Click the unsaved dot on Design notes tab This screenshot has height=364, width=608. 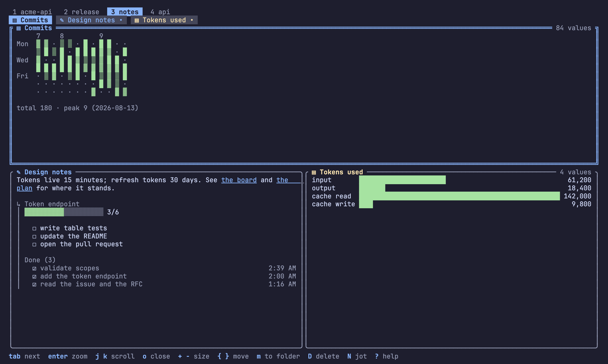click(x=121, y=20)
